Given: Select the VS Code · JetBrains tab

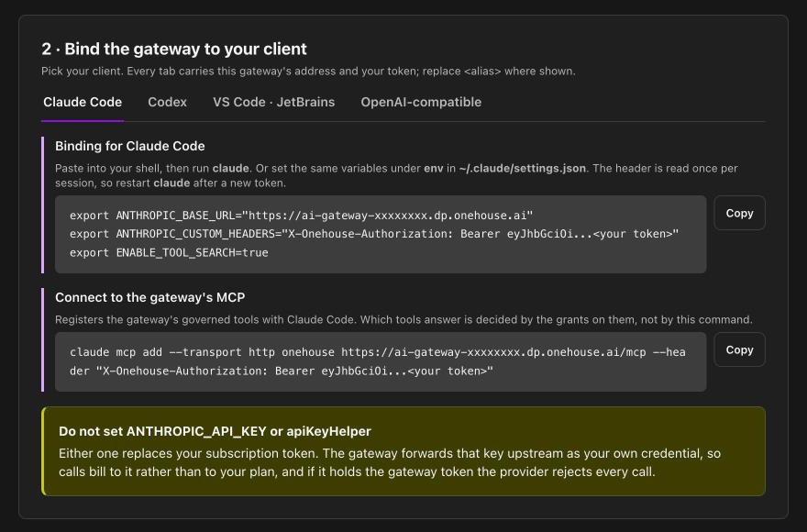Looking at the screenshot, I should pyautogui.click(x=274, y=102).
